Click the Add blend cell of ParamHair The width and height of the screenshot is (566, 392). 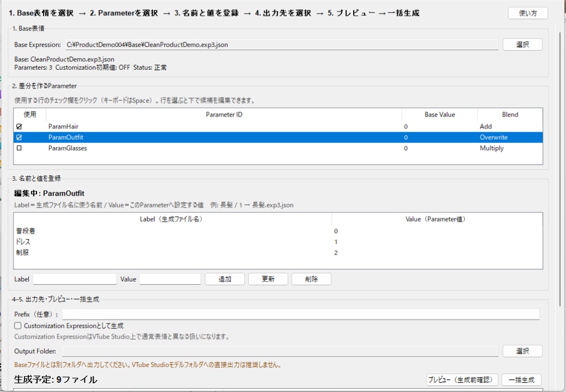click(485, 126)
